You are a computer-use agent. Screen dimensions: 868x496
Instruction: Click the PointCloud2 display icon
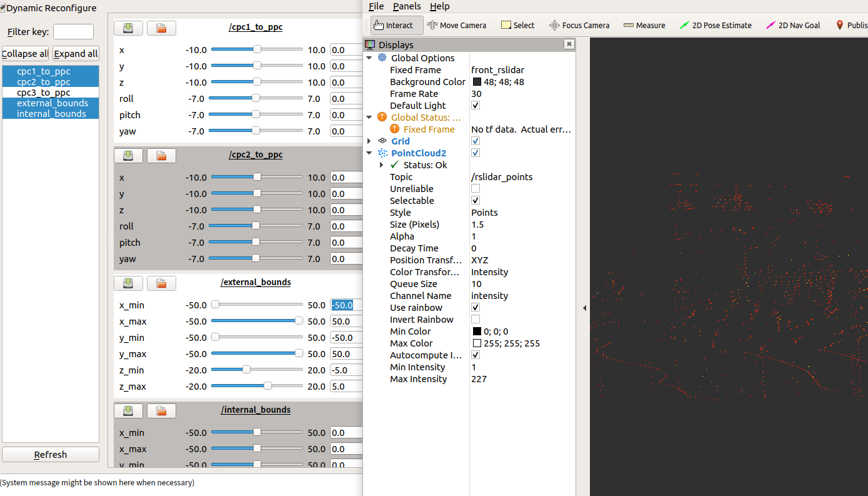click(x=382, y=153)
